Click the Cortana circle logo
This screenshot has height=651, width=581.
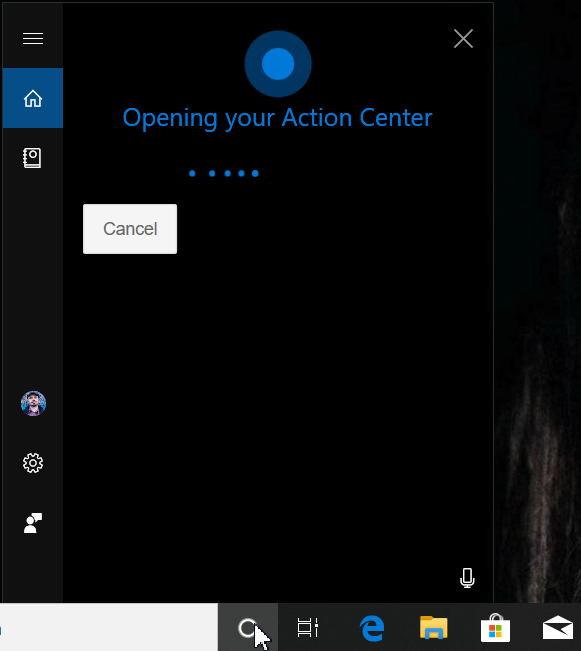click(278, 64)
